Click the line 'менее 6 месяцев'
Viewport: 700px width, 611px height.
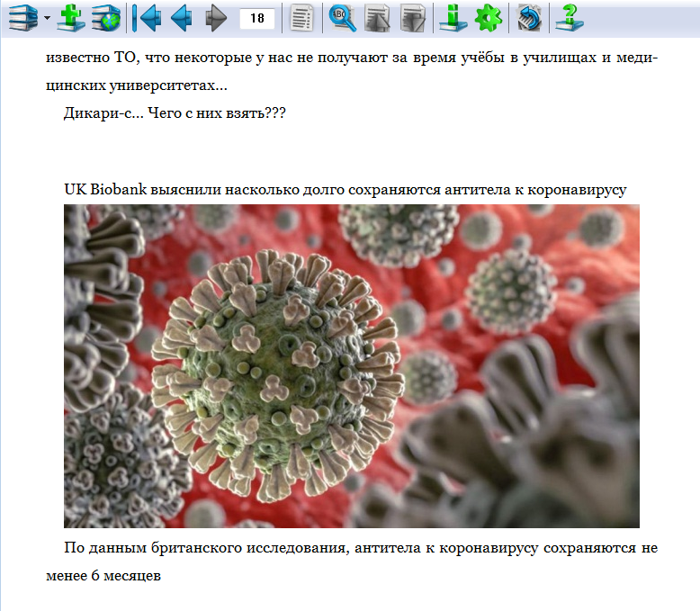(103, 576)
